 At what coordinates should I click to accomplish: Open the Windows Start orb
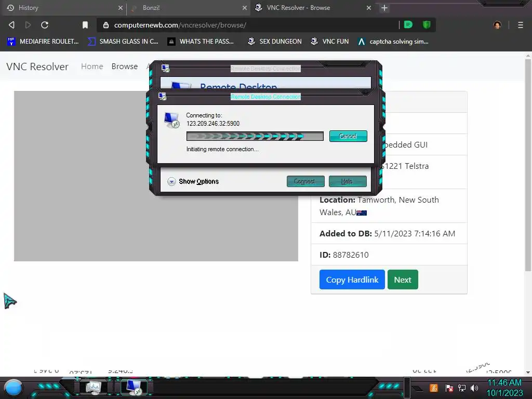click(13, 388)
